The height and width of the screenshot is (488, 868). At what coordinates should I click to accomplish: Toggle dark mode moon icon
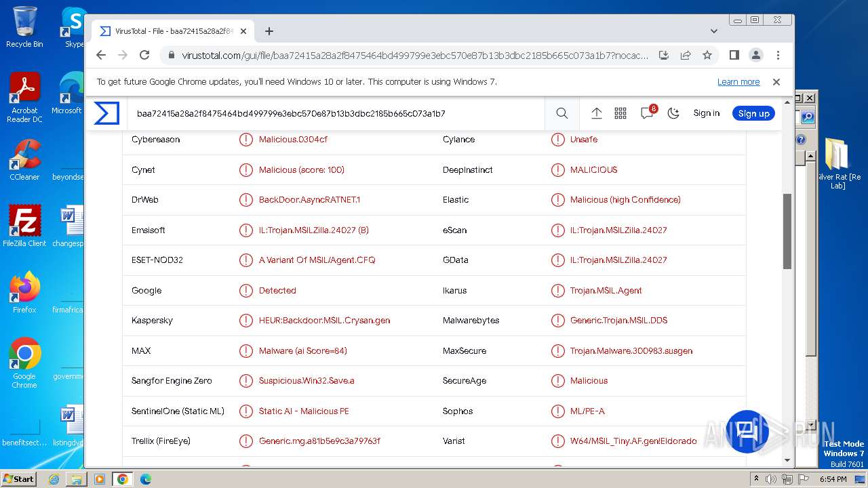pyautogui.click(x=673, y=113)
